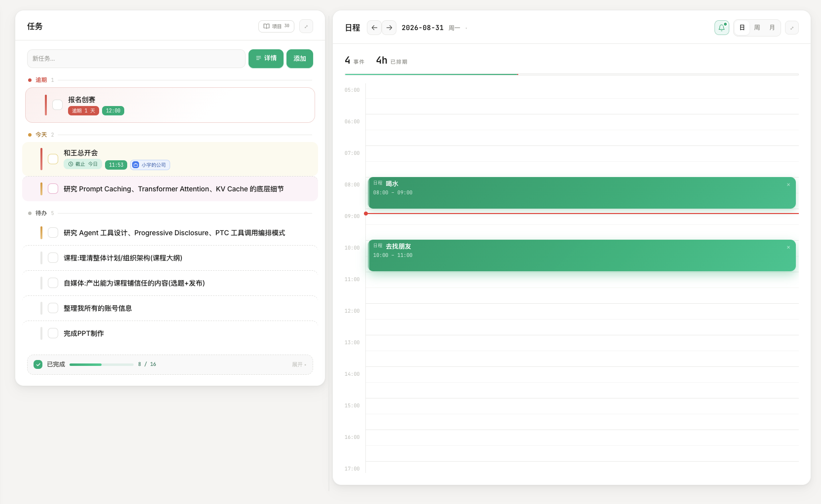
Task: Open the 喝水 event block
Action: [x=582, y=193]
